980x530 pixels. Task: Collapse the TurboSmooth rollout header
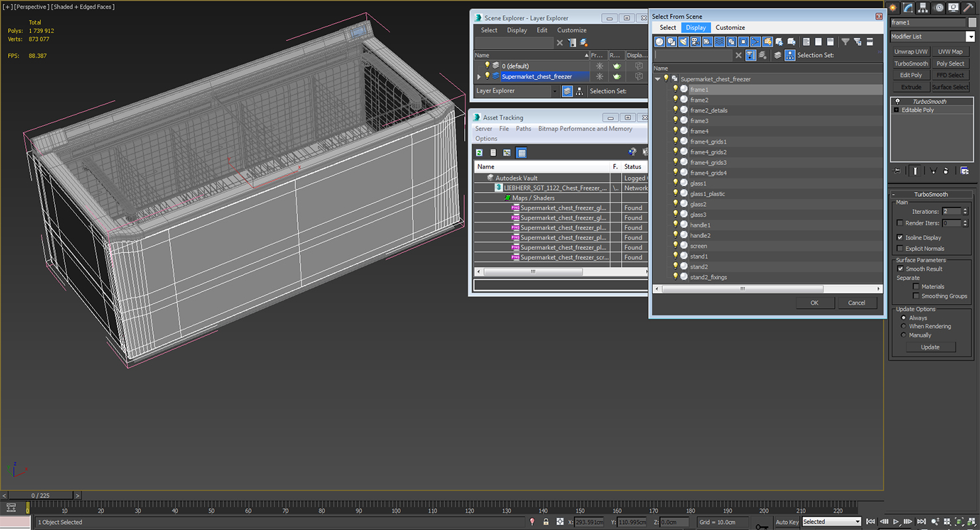[x=931, y=194]
